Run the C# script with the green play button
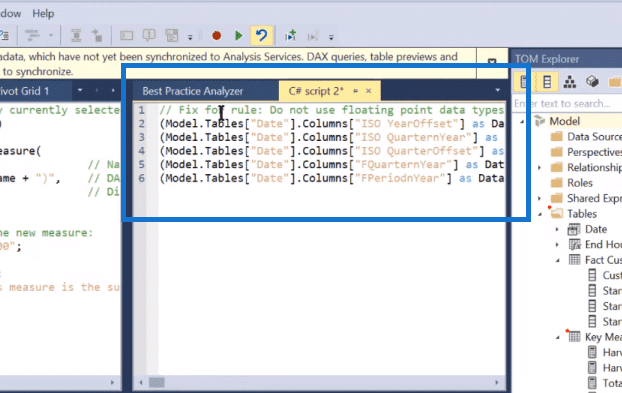 click(238, 36)
